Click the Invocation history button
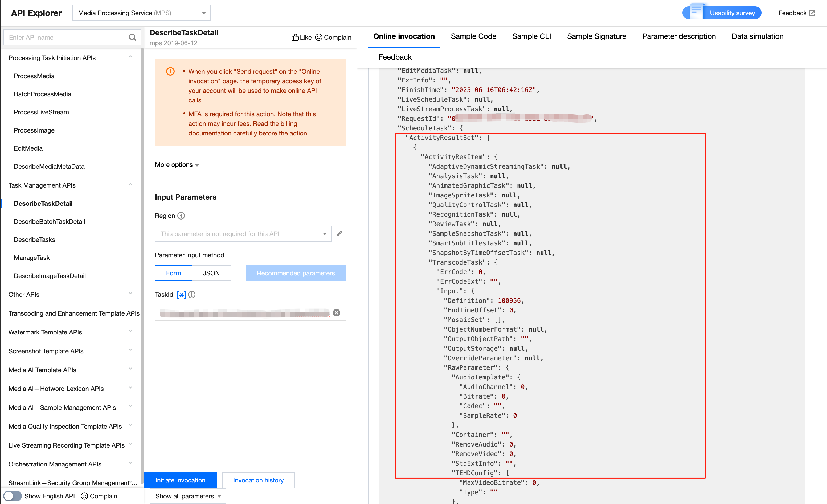Screen dimensions: 827x504 (258, 480)
